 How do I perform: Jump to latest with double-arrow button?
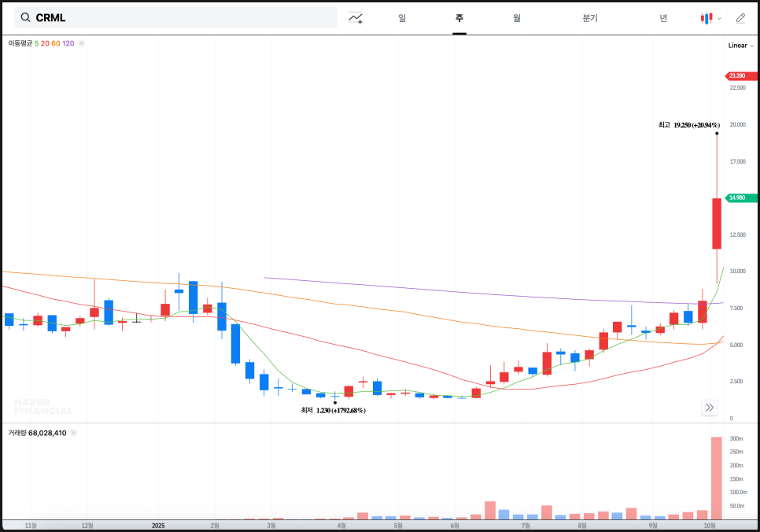point(710,407)
